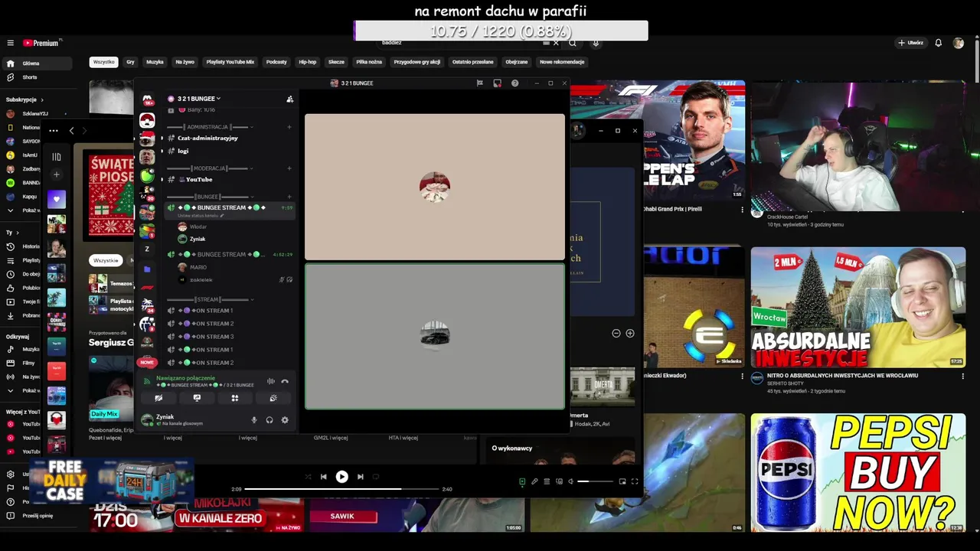The width and height of the screenshot is (980, 551).
Task: Select user MARIO in voice channel
Action: pyautogui.click(x=198, y=268)
